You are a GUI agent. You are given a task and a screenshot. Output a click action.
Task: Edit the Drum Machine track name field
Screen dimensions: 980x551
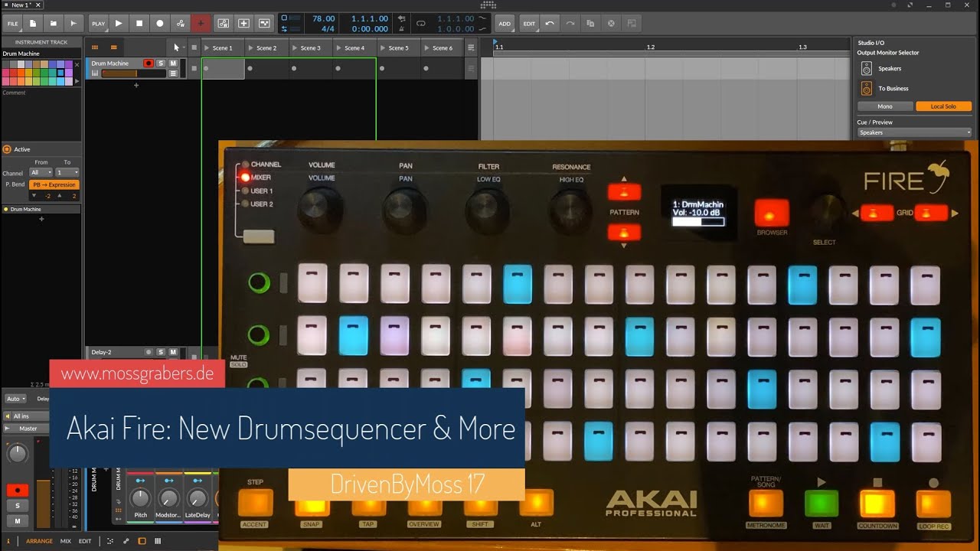pyautogui.click(x=41, y=54)
